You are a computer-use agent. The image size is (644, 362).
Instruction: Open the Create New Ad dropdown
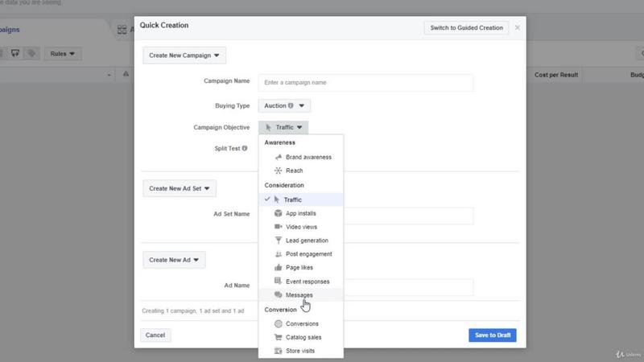click(x=174, y=260)
